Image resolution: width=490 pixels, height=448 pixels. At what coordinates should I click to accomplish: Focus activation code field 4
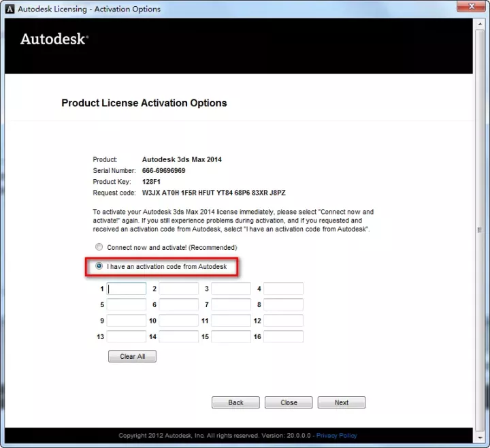283,289
